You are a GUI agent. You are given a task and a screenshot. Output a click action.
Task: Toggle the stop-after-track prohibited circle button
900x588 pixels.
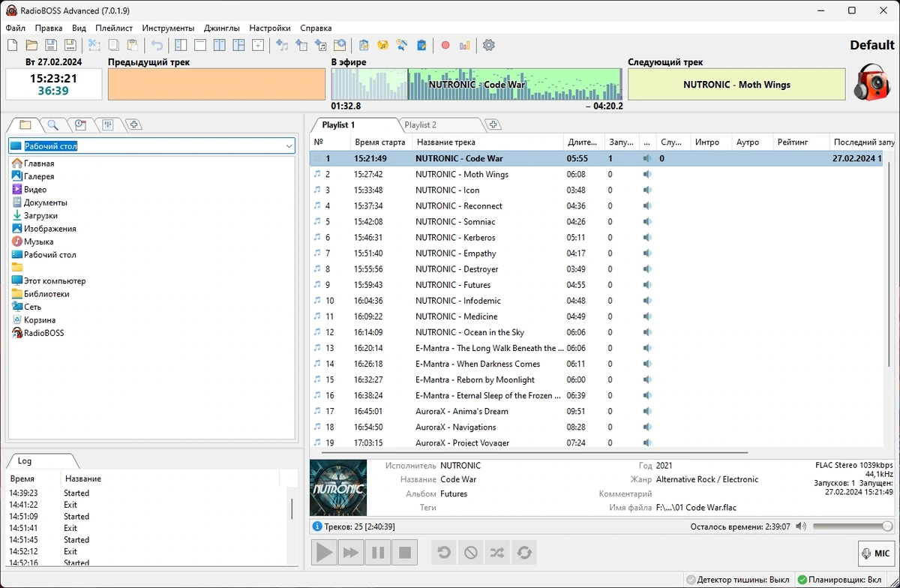(471, 553)
